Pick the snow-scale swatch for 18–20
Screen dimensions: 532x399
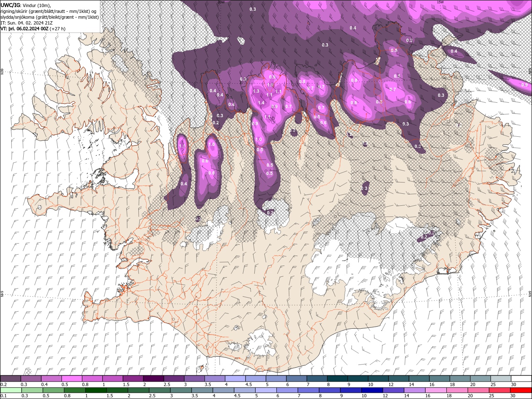(x=460, y=379)
